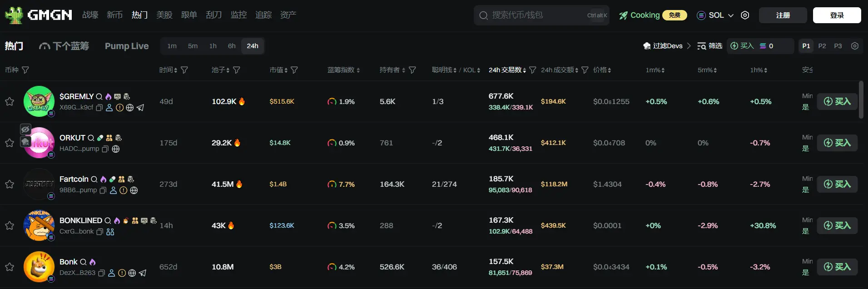Open the ORKUT website globe icon

click(116, 149)
